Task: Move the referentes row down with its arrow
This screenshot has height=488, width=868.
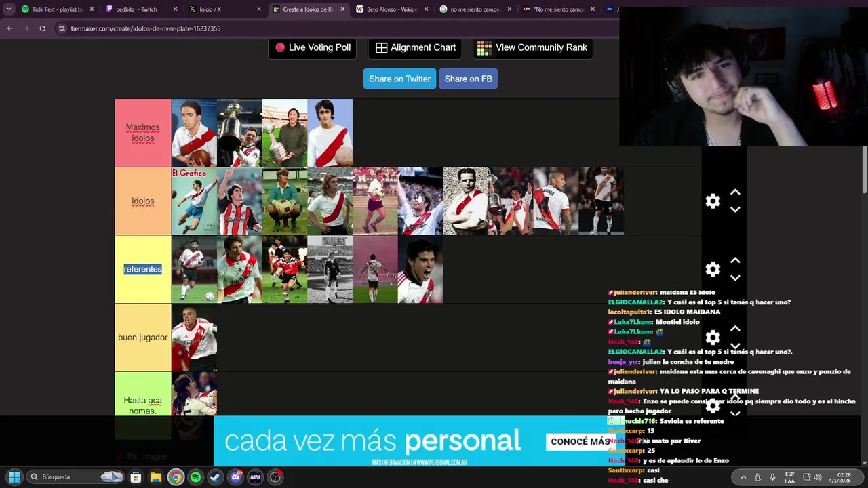Action: click(735, 277)
